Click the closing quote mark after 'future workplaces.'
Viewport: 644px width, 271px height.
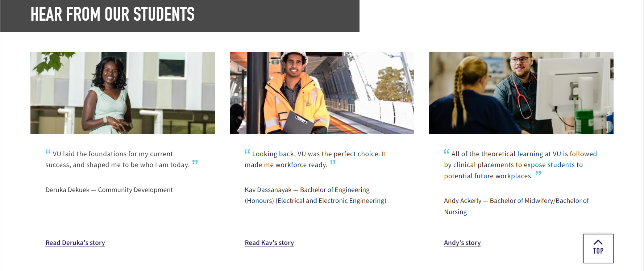[x=538, y=174]
